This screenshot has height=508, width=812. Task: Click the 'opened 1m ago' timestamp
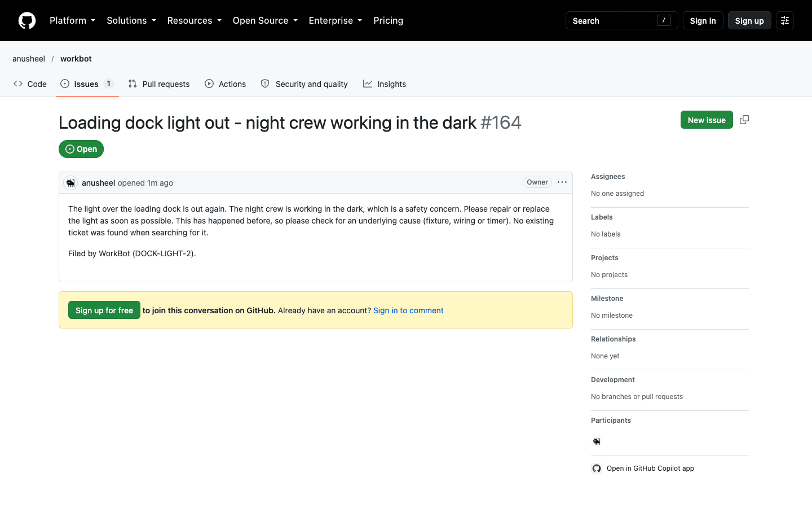pyautogui.click(x=145, y=183)
